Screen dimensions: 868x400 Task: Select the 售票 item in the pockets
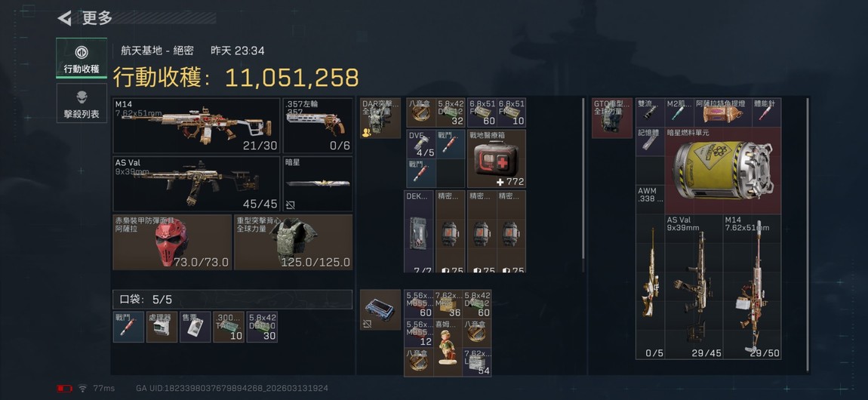(x=195, y=327)
